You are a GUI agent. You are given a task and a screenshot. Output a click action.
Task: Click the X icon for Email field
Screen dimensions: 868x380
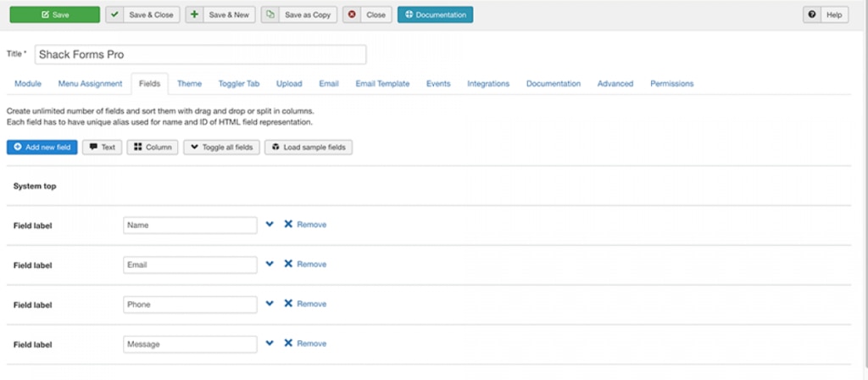click(288, 264)
